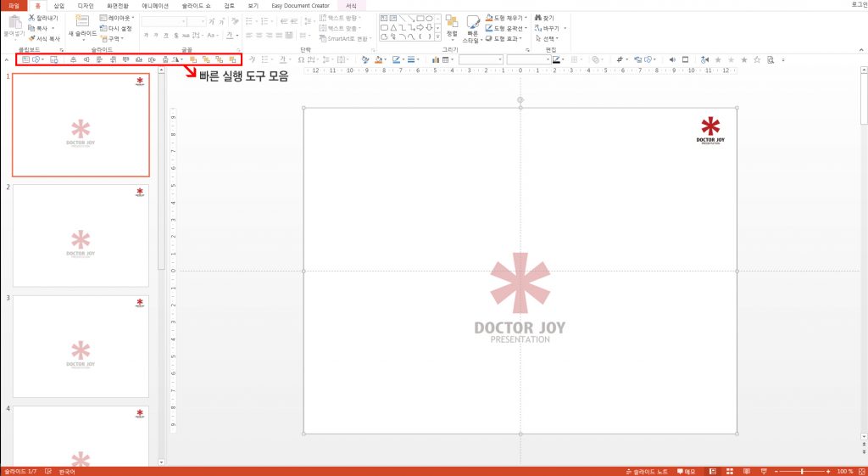Viewport: 868px width, 476px height.
Task: Expand the shapes gallery more arrow
Action: 438,37
